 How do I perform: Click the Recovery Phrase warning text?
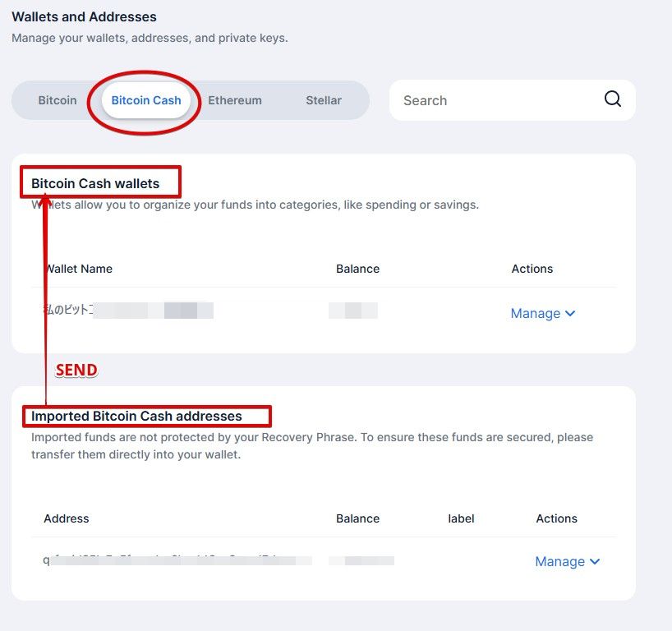[312, 446]
